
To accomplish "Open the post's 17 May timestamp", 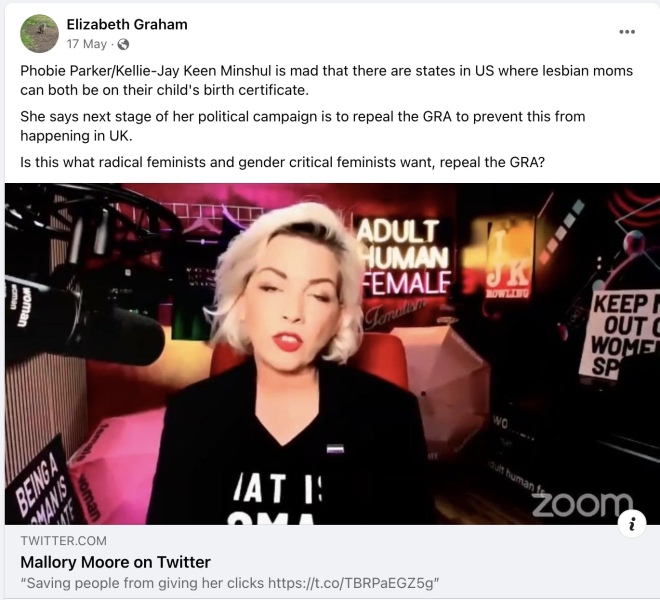I will coord(87,44).
